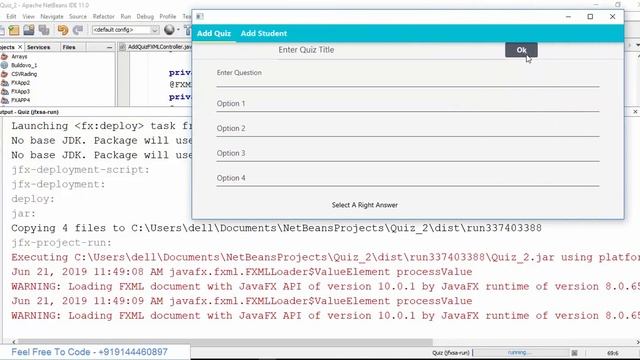Minimize the Projects panel using dash button
The height and width of the screenshot is (360, 640).
[109, 48]
